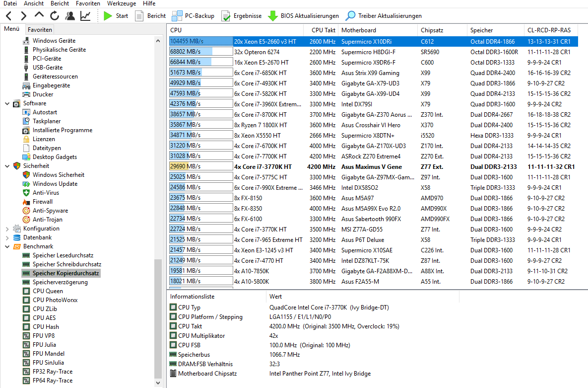The image size is (588, 388).
Task: Collapse the Benchmark tree node
Action: (x=7, y=246)
